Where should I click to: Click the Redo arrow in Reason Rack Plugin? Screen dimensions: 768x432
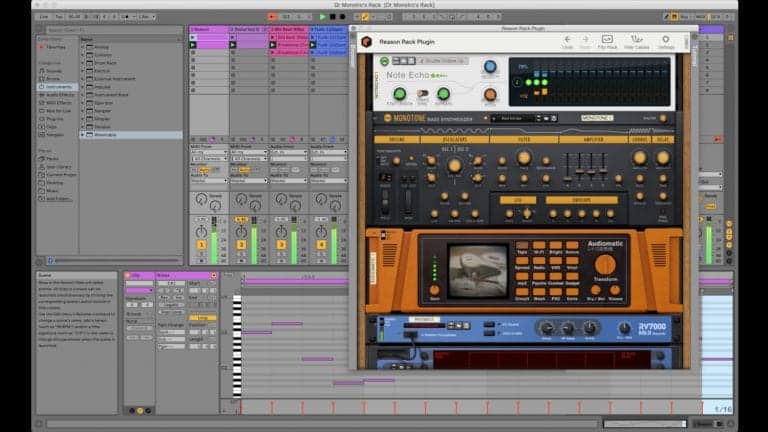tap(585, 39)
